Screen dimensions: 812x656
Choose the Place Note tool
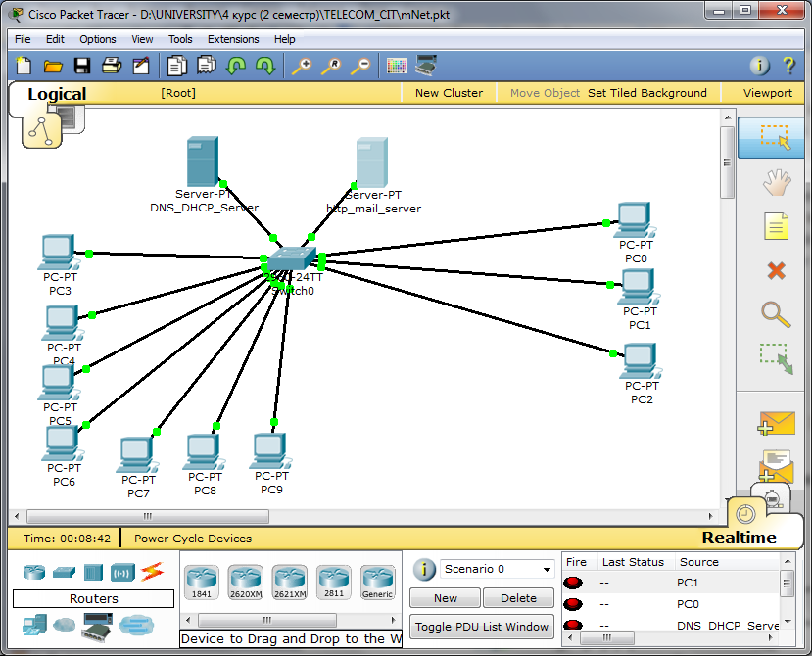click(x=777, y=226)
